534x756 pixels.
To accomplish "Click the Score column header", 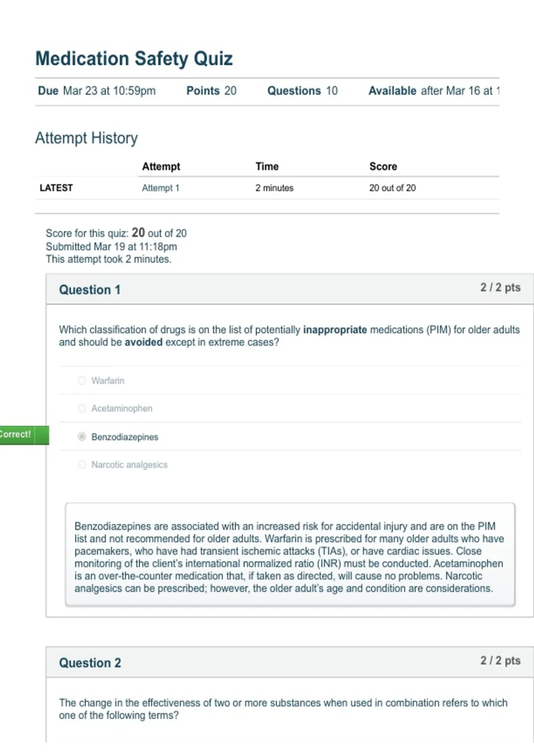I will click(383, 166).
